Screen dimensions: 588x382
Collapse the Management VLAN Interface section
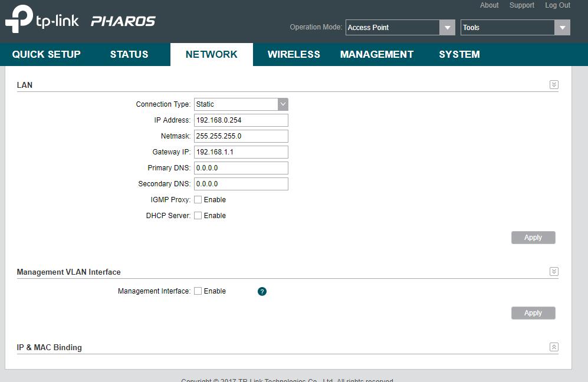coord(553,272)
